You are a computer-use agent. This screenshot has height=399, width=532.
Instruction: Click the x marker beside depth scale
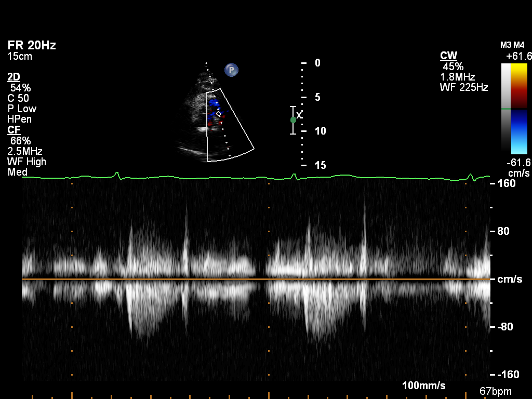(299, 115)
